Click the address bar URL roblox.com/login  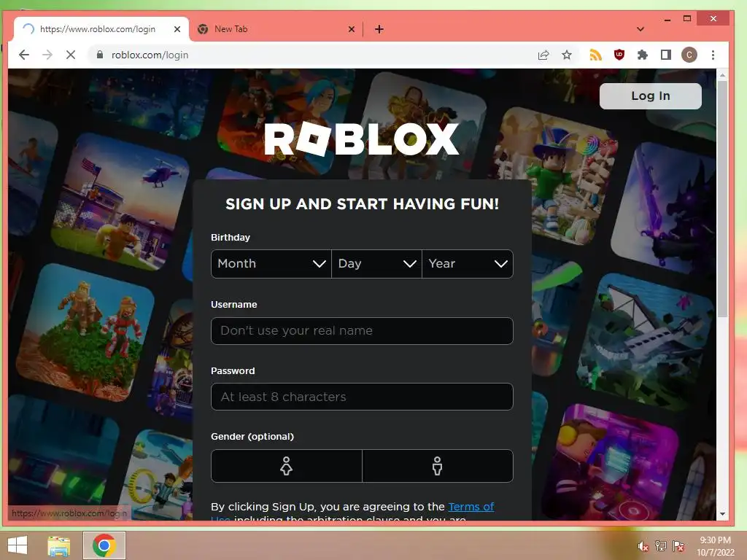click(150, 55)
